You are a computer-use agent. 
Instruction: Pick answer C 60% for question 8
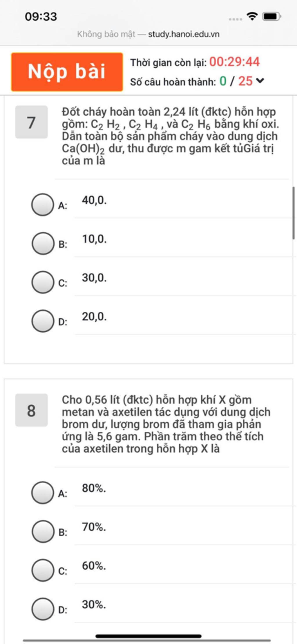pyautogui.click(x=43, y=570)
